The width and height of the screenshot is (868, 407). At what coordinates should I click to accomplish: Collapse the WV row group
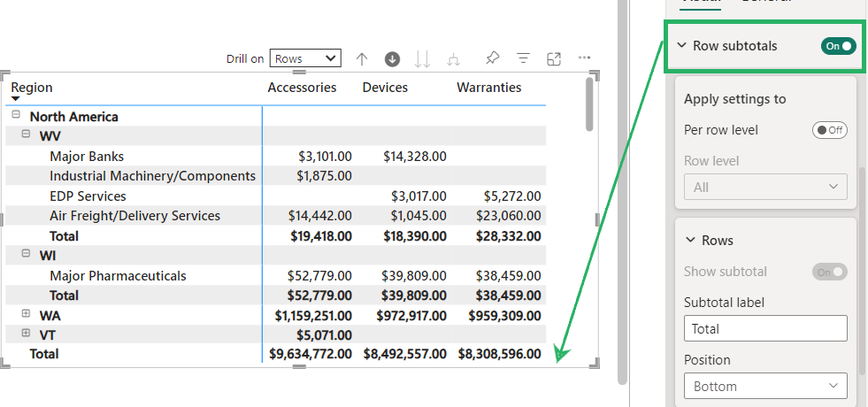tap(26, 135)
